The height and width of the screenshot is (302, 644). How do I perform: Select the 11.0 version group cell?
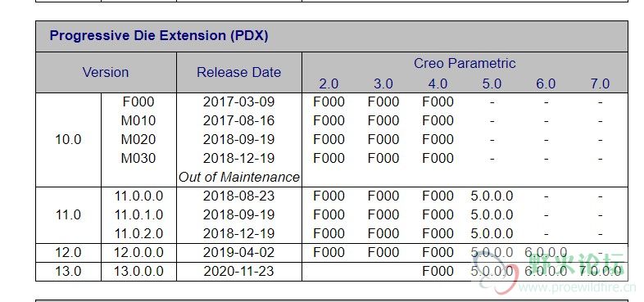pyautogui.click(x=68, y=215)
